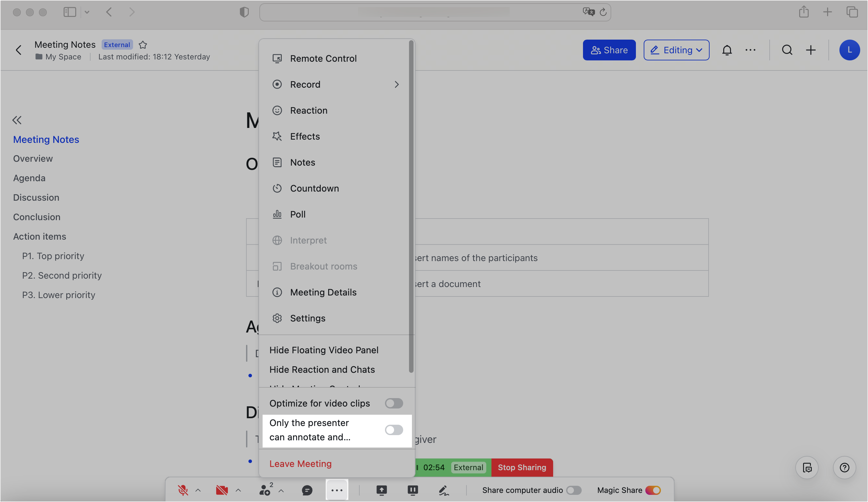Screen dimensions: 868x502
Task: Toggle Share computer audio switch
Action: [574, 490]
